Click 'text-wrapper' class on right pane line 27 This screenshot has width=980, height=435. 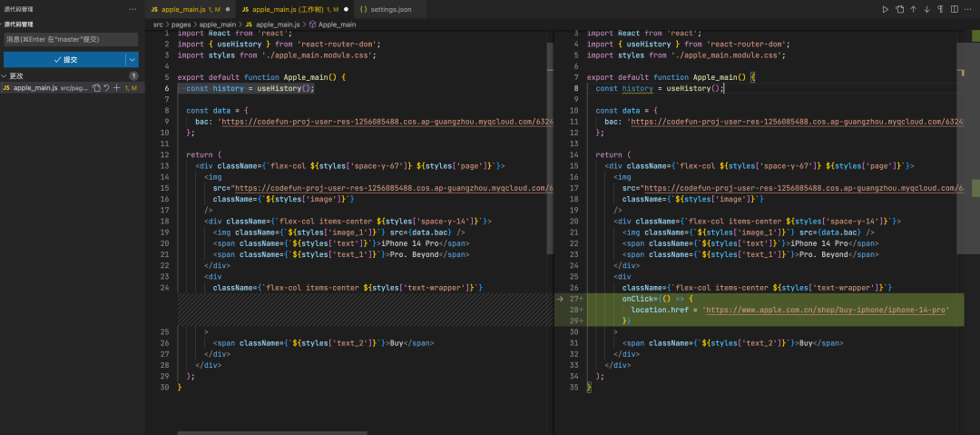(x=847, y=287)
